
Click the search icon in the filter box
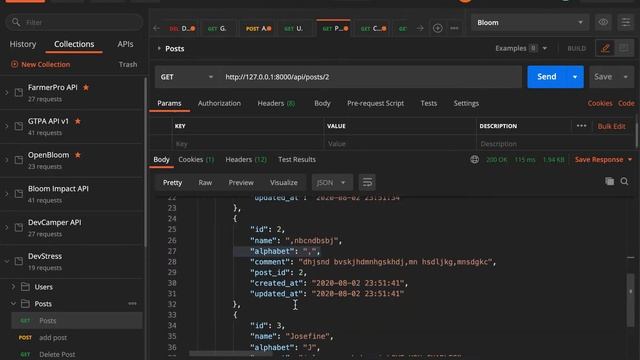point(16,22)
